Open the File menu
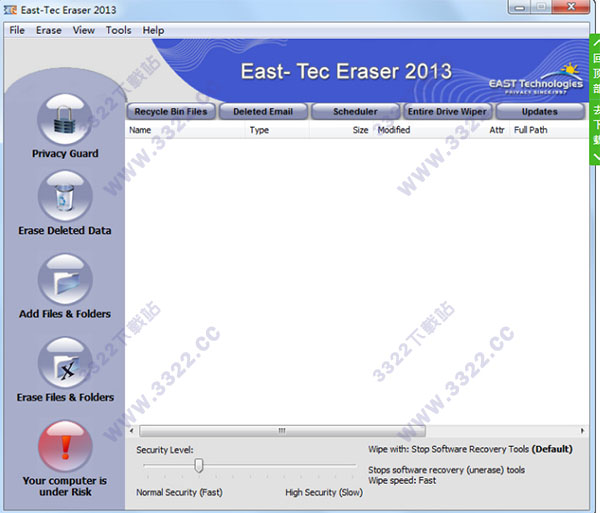The height and width of the screenshot is (513, 600). tap(17, 30)
